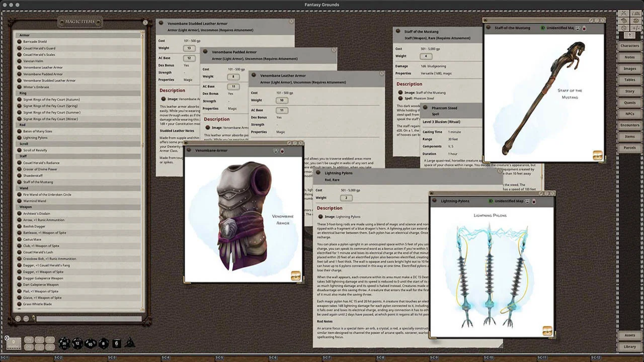The width and height of the screenshot is (644, 362).
Task: Open the Notes sidebar button
Action: coord(629,57)
